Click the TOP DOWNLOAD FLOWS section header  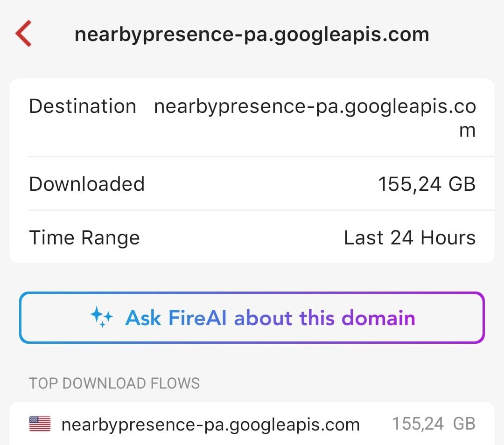coord(114,383)
